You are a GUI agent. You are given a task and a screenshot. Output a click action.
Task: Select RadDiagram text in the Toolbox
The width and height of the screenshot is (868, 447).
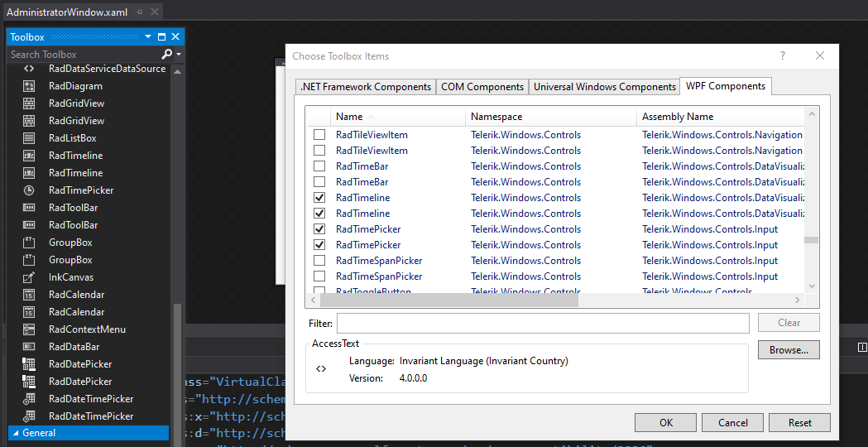75,86
